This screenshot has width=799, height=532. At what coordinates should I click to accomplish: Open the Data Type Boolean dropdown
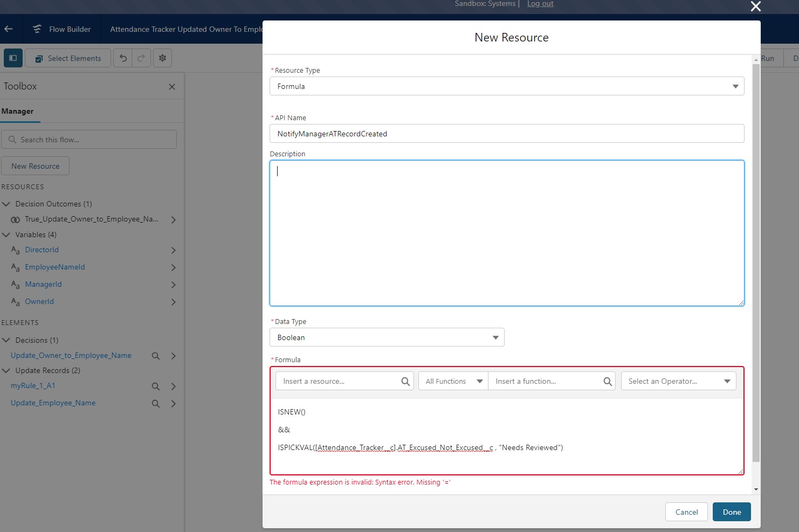(387, 337)
